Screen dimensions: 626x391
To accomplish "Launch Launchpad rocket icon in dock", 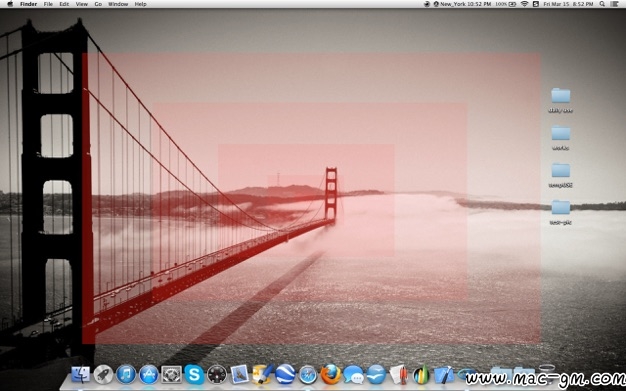I will click(103, 375).
